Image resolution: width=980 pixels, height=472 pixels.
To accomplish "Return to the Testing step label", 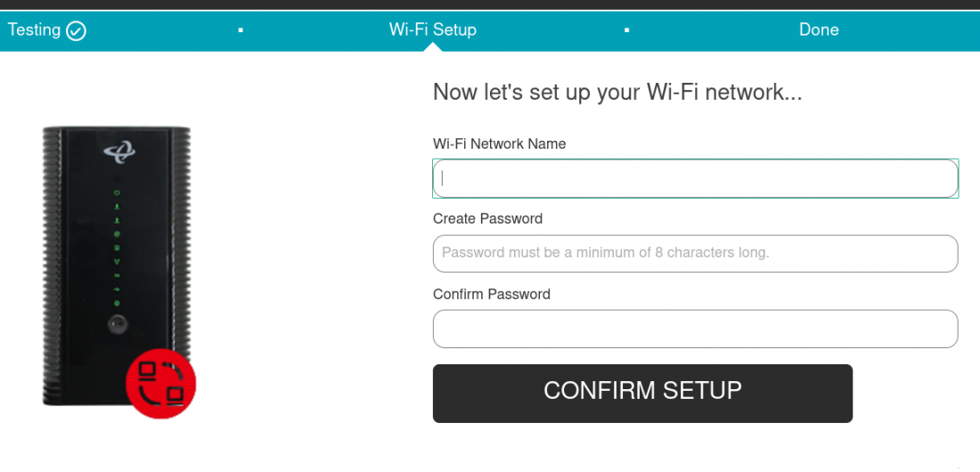I will tap(34, 29).
